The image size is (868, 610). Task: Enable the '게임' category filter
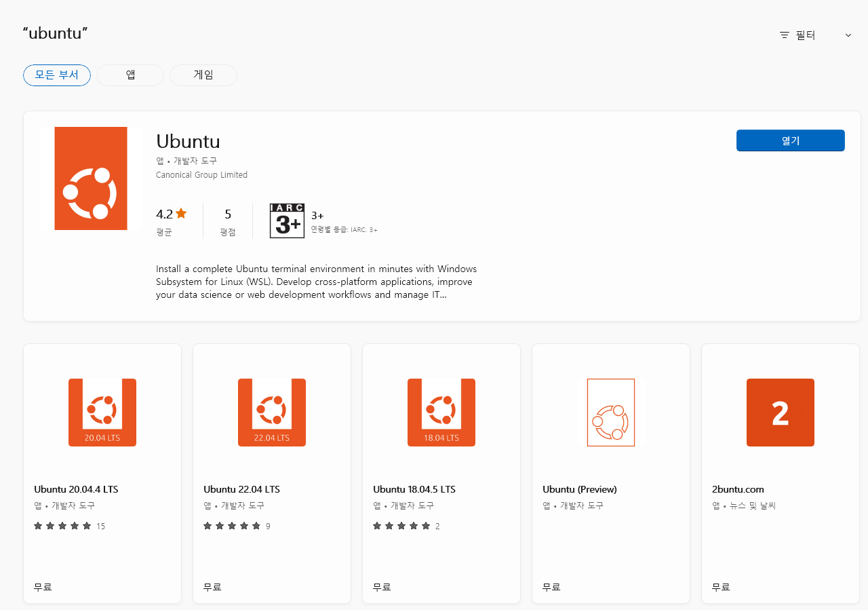[203, 75]
